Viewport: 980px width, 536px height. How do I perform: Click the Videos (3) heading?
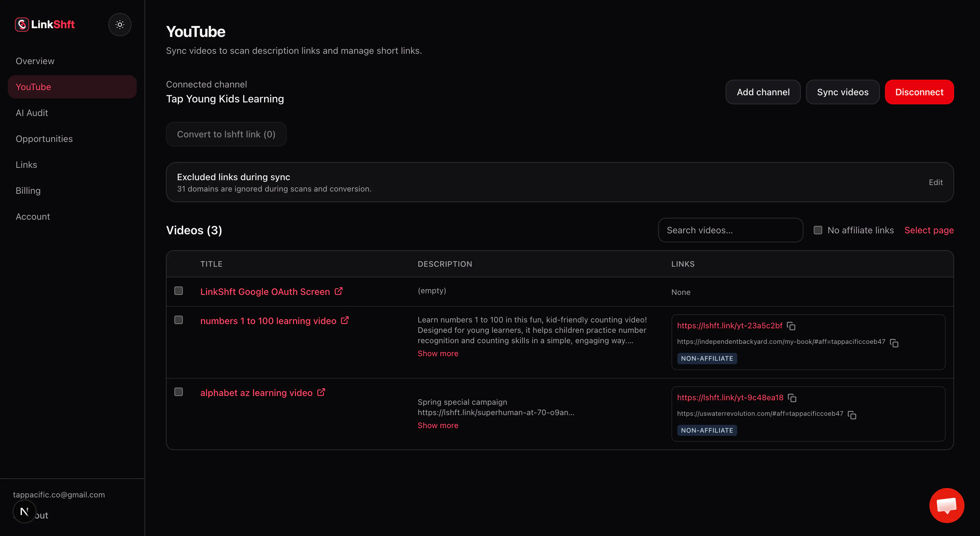pos(194,230)
